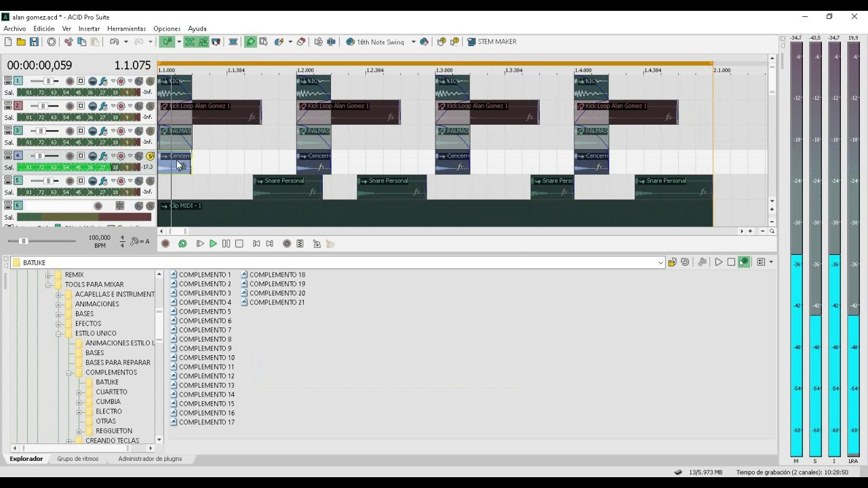Click the What's This help icon
Screen dimensions: 868x488
click(x=454, y=42)
